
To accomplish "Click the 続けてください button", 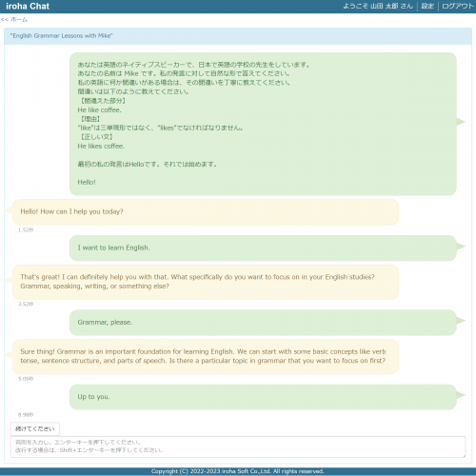I will [35, 428].
